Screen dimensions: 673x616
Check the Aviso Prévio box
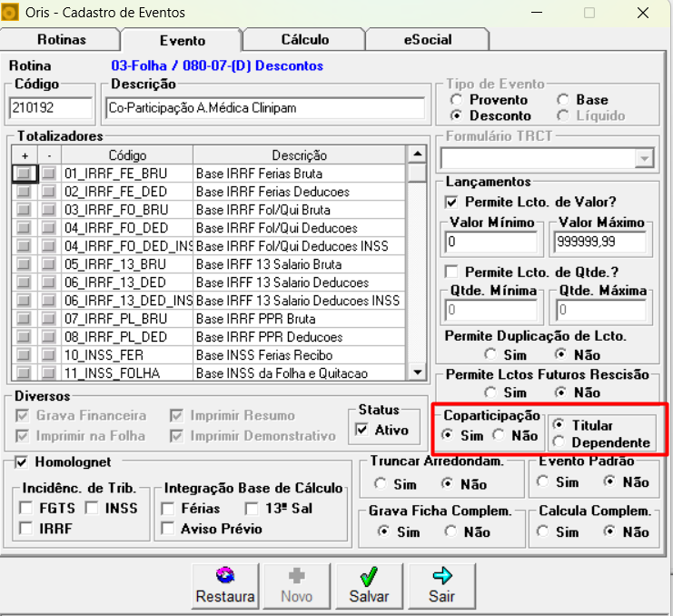pyautogui.click(x=168, y=529)
